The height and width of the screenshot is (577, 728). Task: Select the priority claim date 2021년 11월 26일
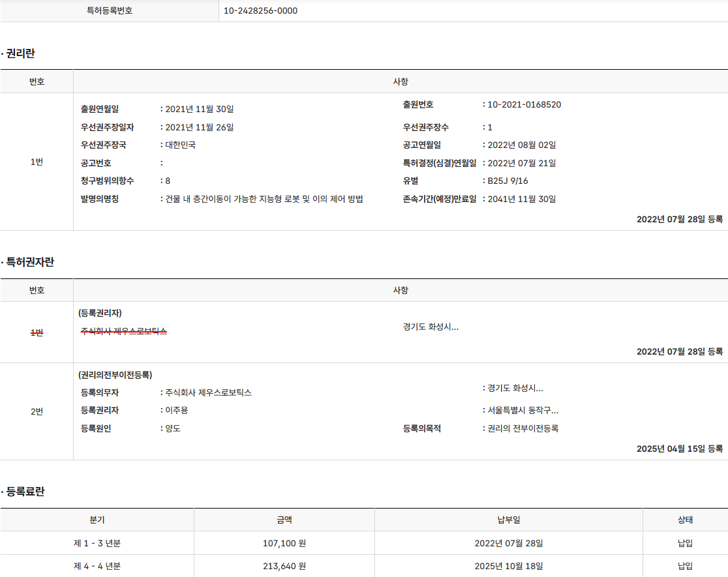(199, 127)
